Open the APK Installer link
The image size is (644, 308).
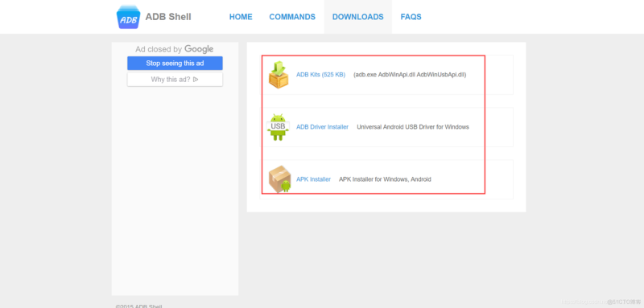313,179
